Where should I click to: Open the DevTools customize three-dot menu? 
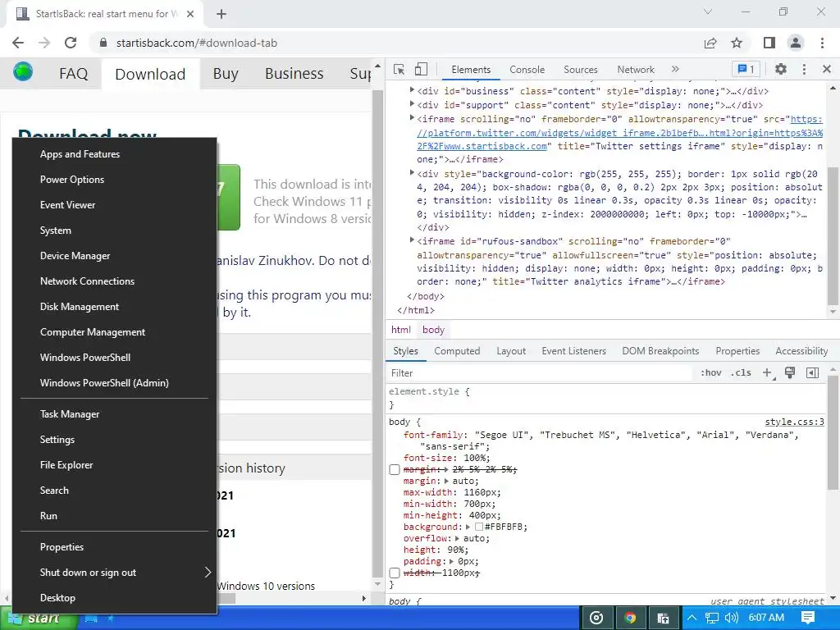[x=804, y=69]
